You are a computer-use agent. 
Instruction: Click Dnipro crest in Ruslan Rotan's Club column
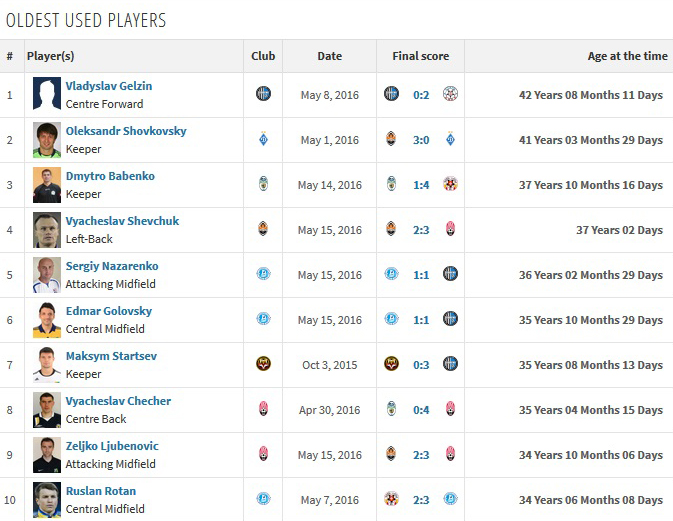point(263,499)
